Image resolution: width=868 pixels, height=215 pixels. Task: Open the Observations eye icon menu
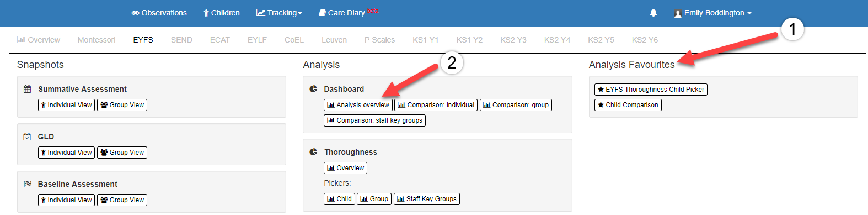(x=135, y=13)
